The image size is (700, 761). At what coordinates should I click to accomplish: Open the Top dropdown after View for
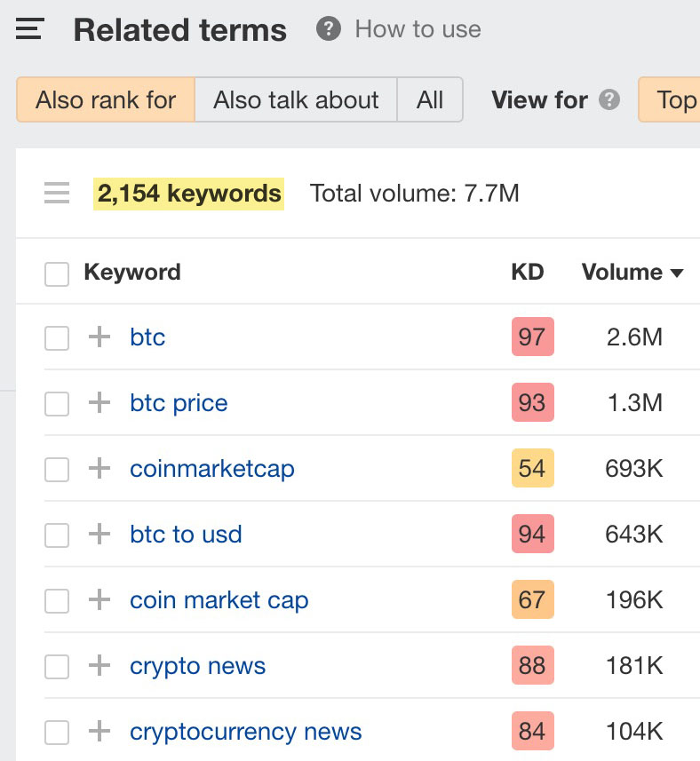click(673, 99)
